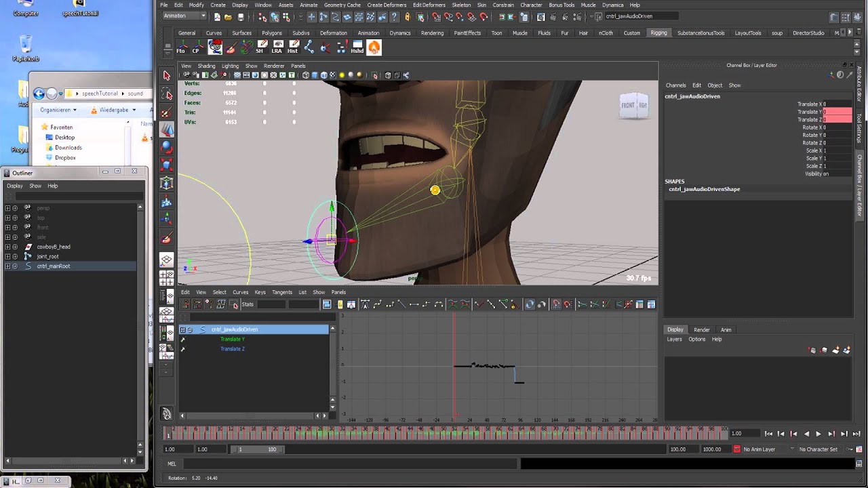The height and width of the screenshot is (488, 868).
Task: Expand cntrl_jawAudioDriven in graph editor outliner
Action: click(182, 329)
